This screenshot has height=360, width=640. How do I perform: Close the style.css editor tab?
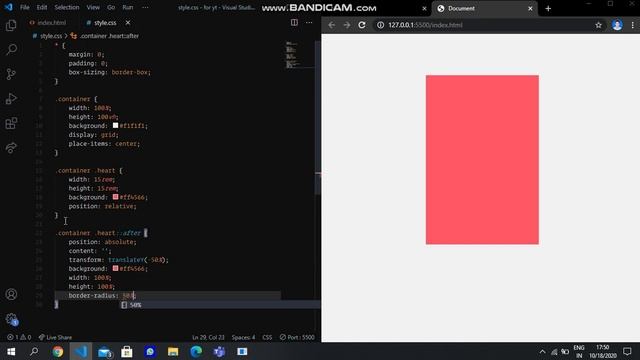coord(128,23)
